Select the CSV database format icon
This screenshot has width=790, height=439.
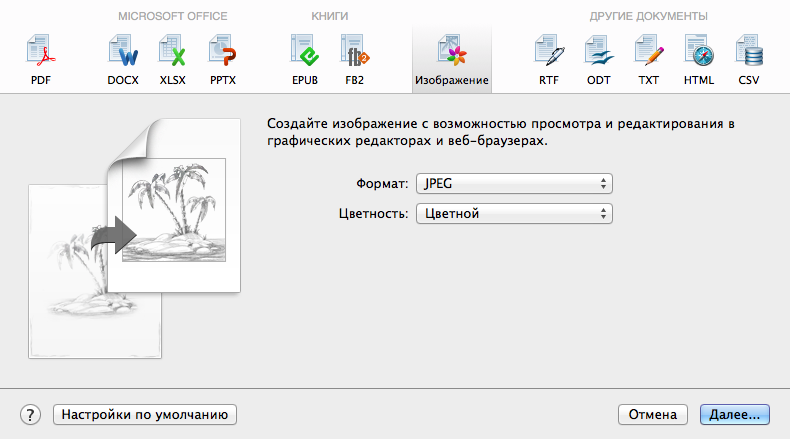[749, 52]
